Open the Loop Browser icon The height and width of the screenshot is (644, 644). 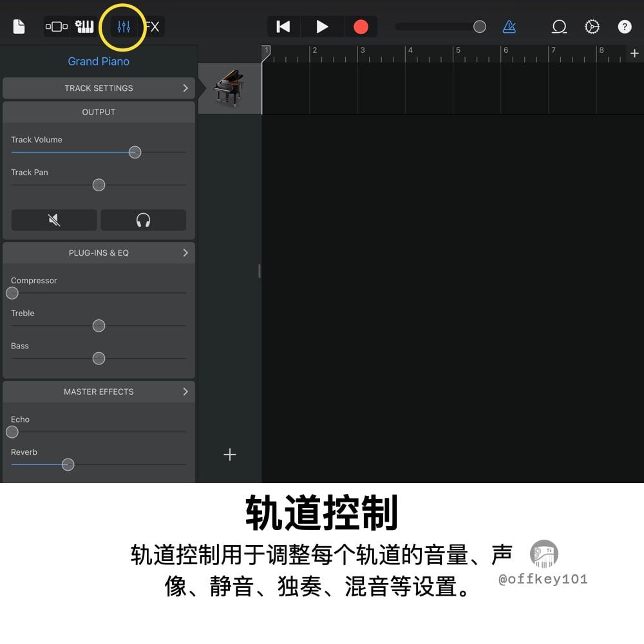click(559, 26)
